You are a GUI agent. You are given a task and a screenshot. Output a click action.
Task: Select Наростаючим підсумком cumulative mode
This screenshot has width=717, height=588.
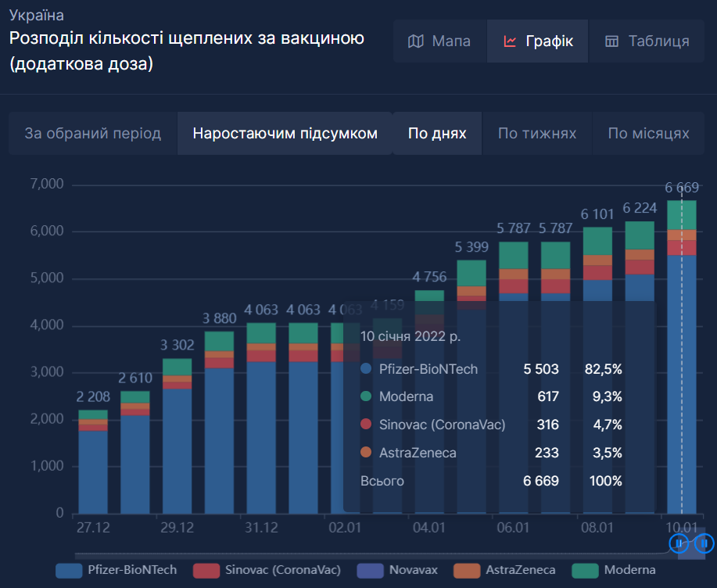(x=285, y=134)
